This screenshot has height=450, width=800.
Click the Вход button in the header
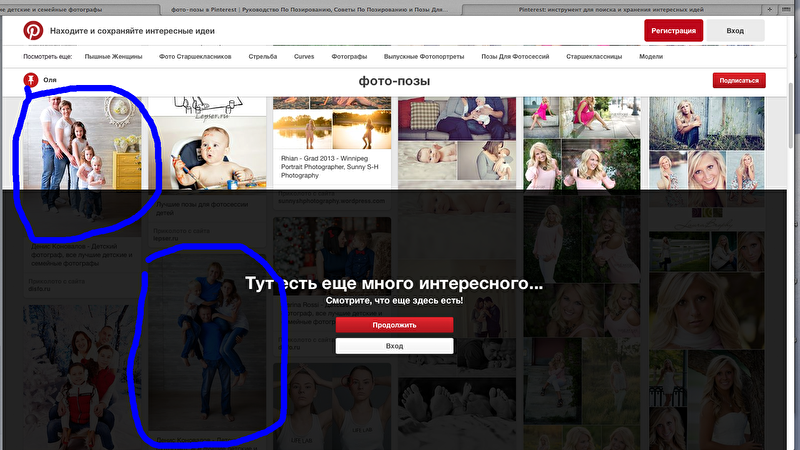pos(735,31)
